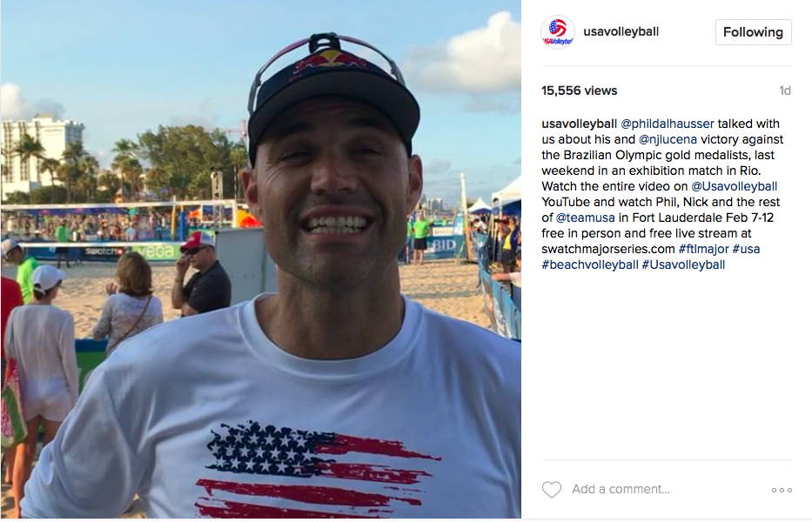
Task: Click the beach court background in video
Action: (x=446, y=290)
